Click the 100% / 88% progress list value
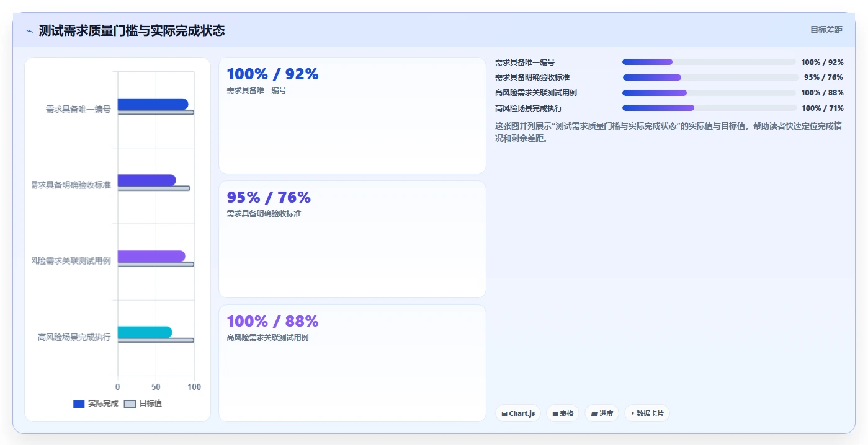This screenshot has width=868, height=445. pos(822,93)
